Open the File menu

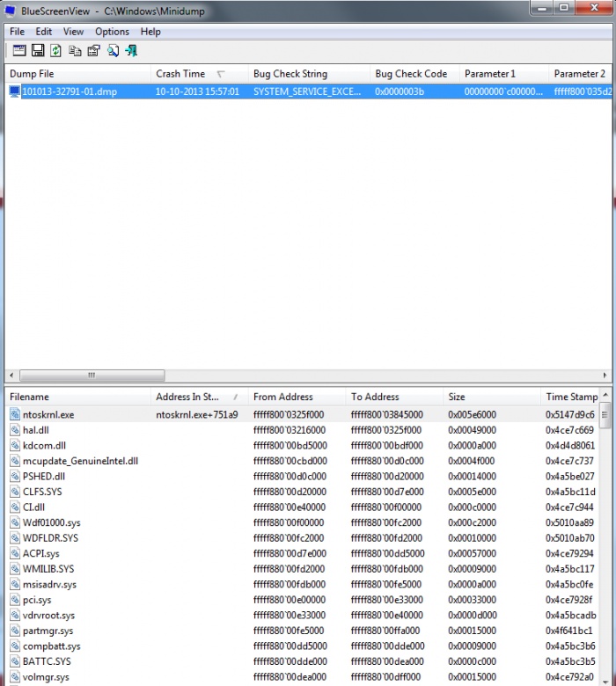click(17, 32)
